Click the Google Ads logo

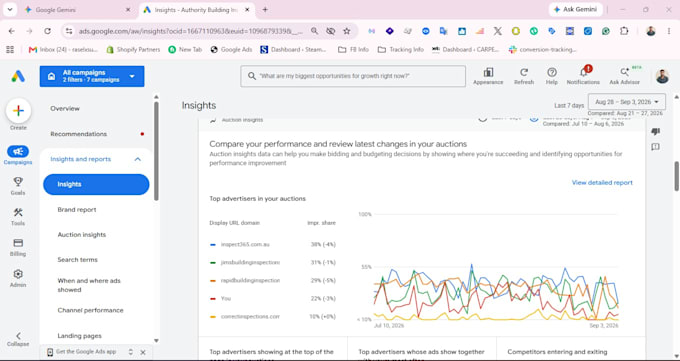pyautogui.click(x=18, y=76)
